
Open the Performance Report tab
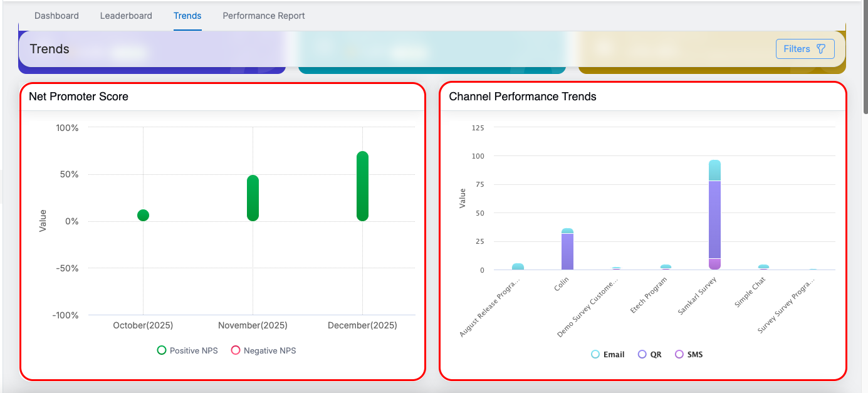coord(264,16)
